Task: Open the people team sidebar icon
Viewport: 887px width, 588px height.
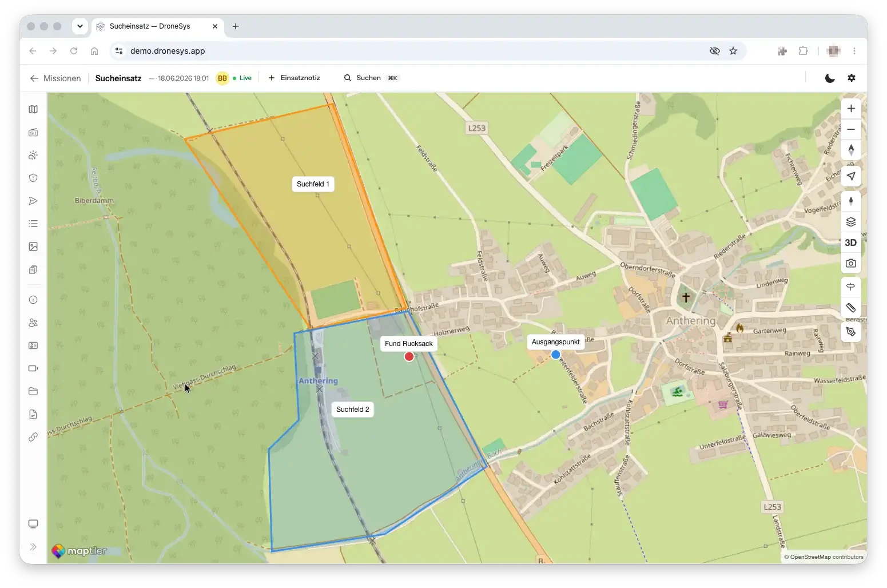Action: pos(33,323)
